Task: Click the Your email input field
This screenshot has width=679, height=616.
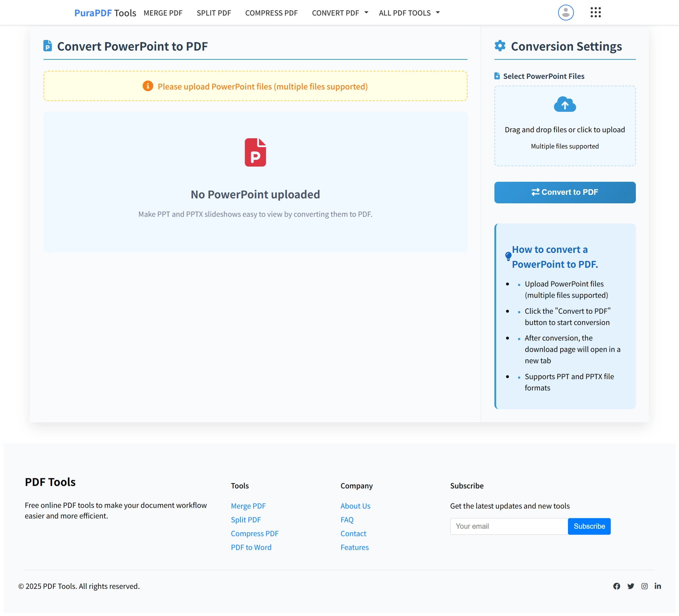Action: [x=508, y=526]
